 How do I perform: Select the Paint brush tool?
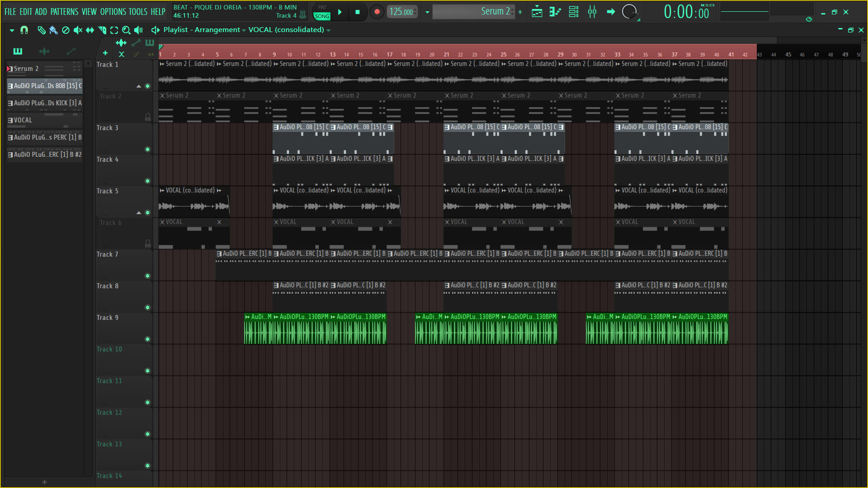coord(53,30)
